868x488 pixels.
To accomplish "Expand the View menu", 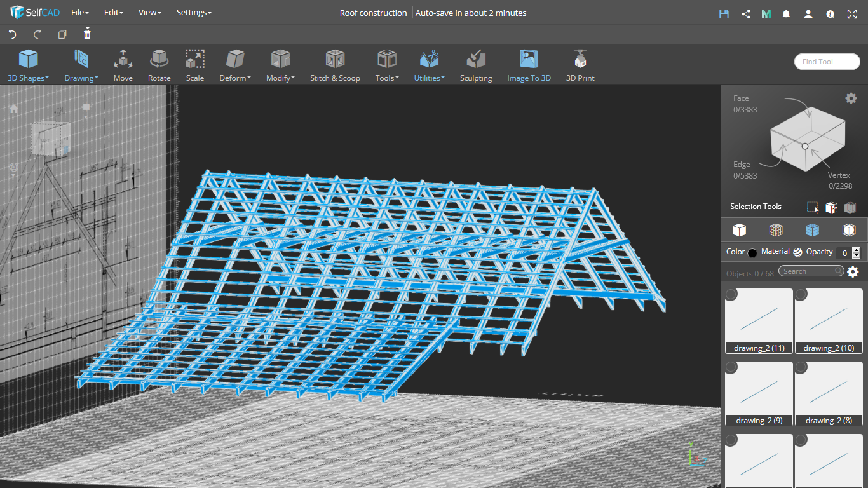I will point(150,13).
